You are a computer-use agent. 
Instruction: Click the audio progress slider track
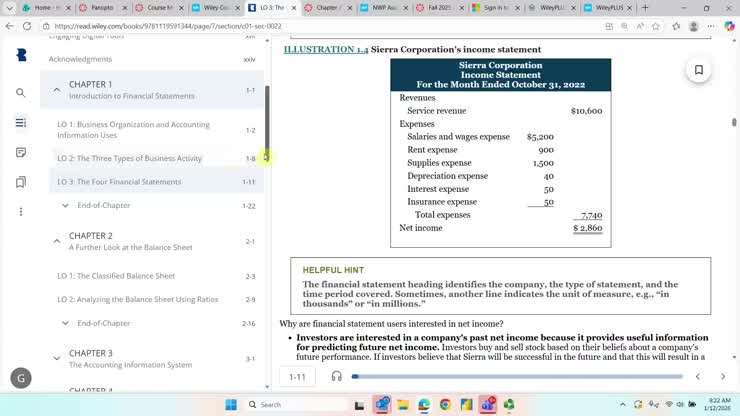point(517,376)
